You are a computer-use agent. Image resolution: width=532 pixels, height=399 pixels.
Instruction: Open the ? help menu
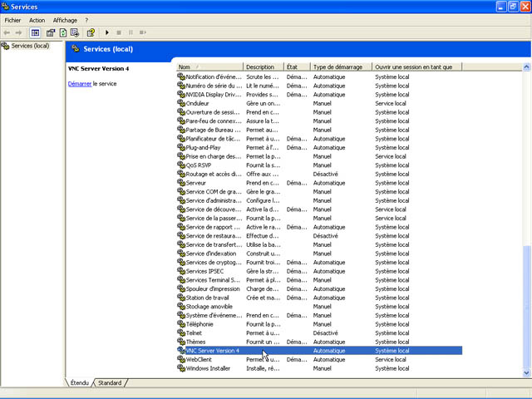pos(86,20)
